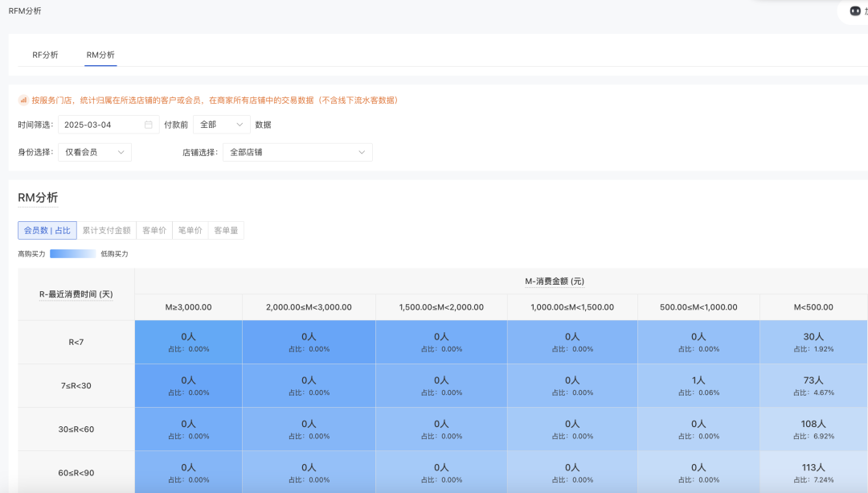The image size is (868, 493).
Task: Open the 全部店铺 store dropdown
Action: click(297, 152)
